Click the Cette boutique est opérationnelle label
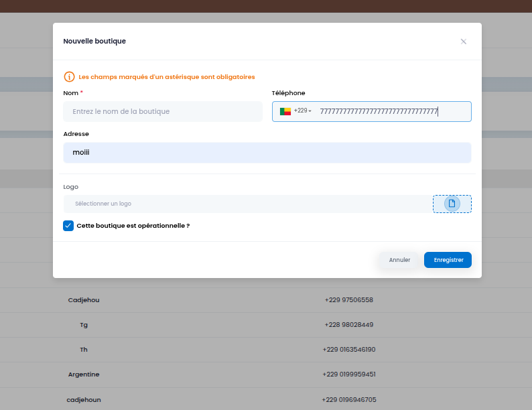 pyautogui.click(x=133, y=226)
